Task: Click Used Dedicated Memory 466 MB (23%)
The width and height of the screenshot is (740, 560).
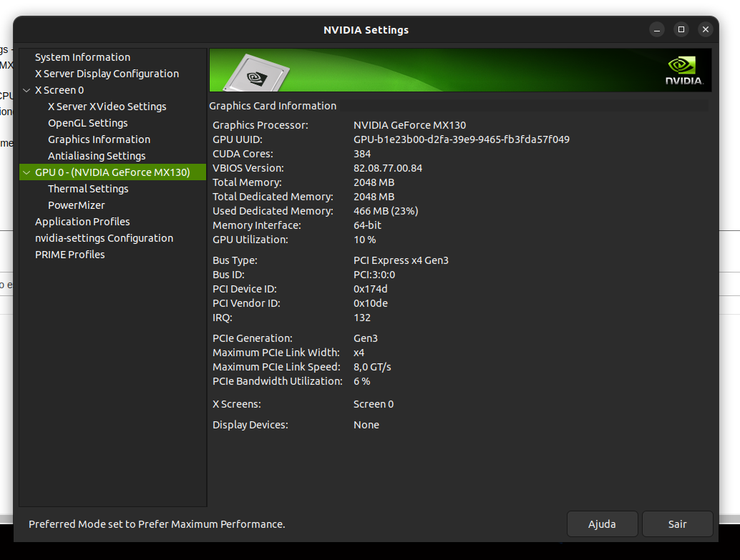Action: [x=386, y=212]
